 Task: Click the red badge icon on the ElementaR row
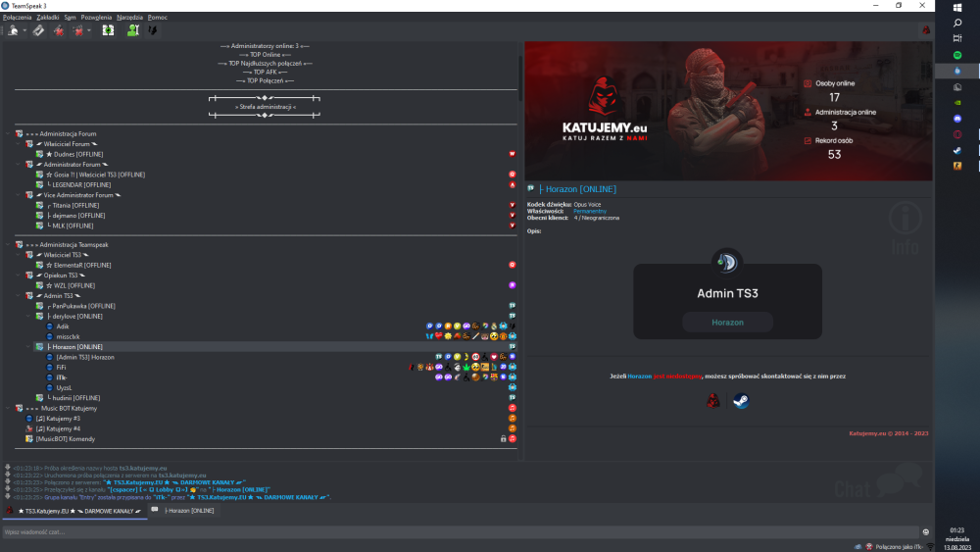(x=512, y=265)
